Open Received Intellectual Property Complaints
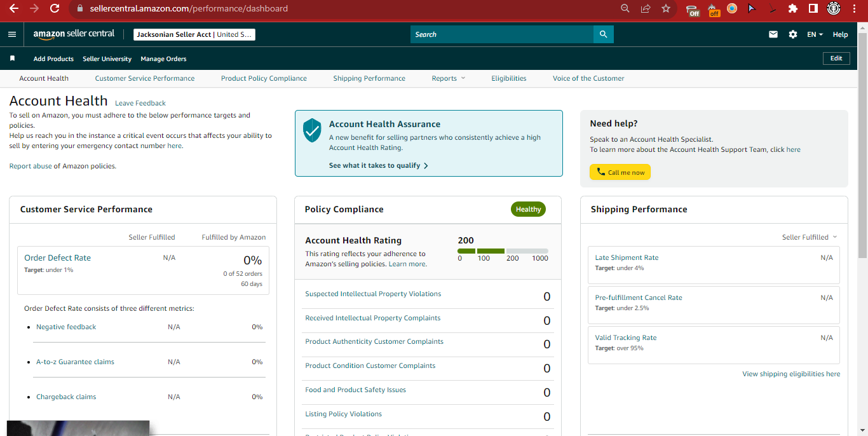Image resolution: width=868 pixels, height=436 pixels. point(373,318)
